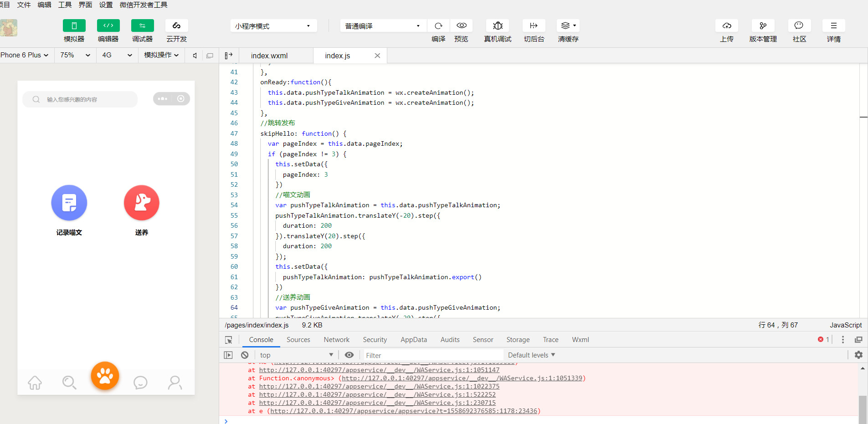Toggle the debugger panel button
The image size is (868, 424).
click(x=142, y=26)
